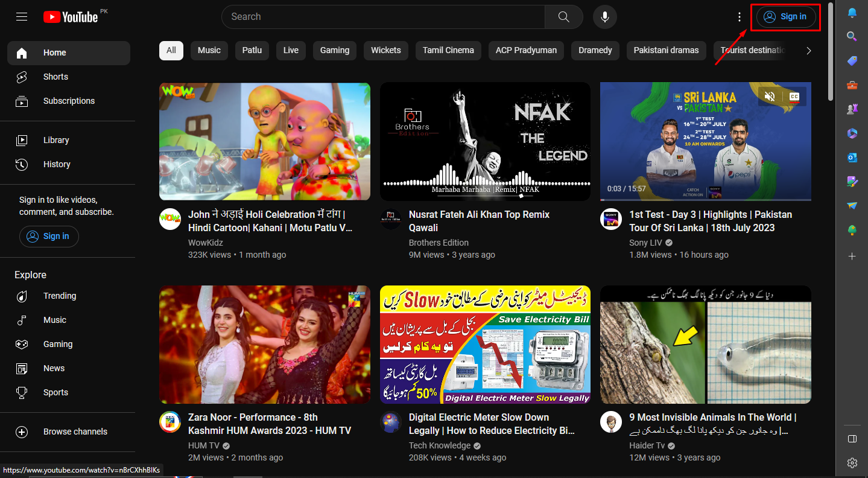The height and width of the screenshot is (478, 868).
Task: Select the Wickets filter chip
Action: [386, 50]
